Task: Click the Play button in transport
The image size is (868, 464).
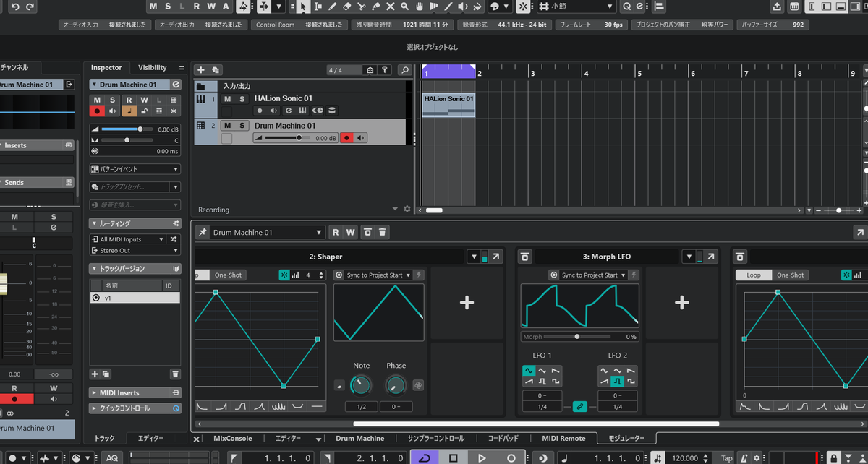Action: coord(482,457)
